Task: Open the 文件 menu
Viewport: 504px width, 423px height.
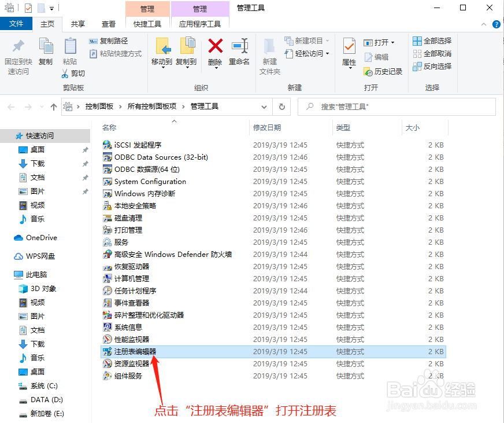Action: [16, 24]
